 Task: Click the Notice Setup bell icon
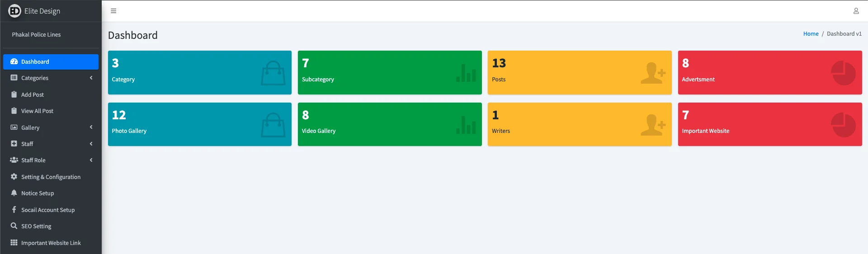point(14,193)
